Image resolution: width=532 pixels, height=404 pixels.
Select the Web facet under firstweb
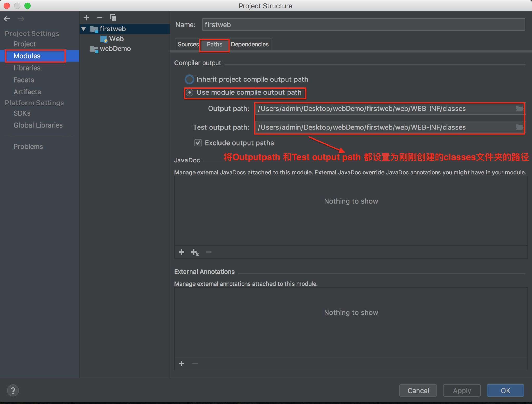116,39
